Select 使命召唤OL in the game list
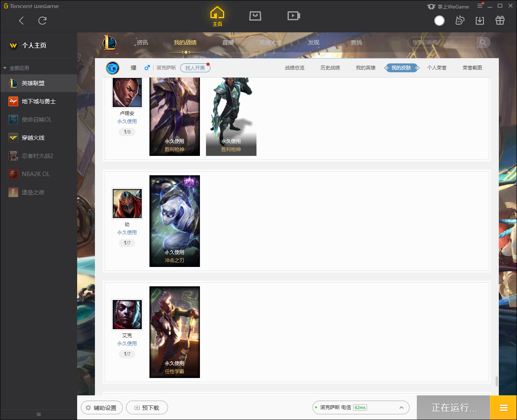517x420 pixels. 39,120
